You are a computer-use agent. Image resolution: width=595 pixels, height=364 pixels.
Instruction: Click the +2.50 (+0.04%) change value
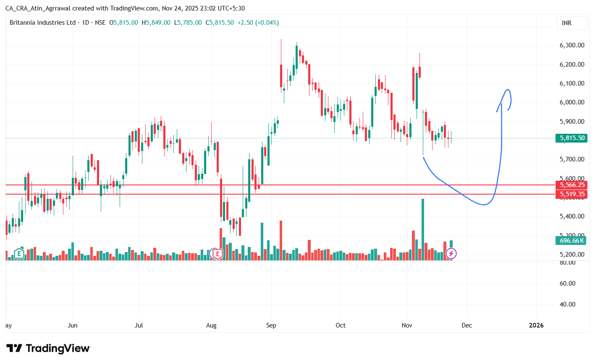[x=258, y=23]
